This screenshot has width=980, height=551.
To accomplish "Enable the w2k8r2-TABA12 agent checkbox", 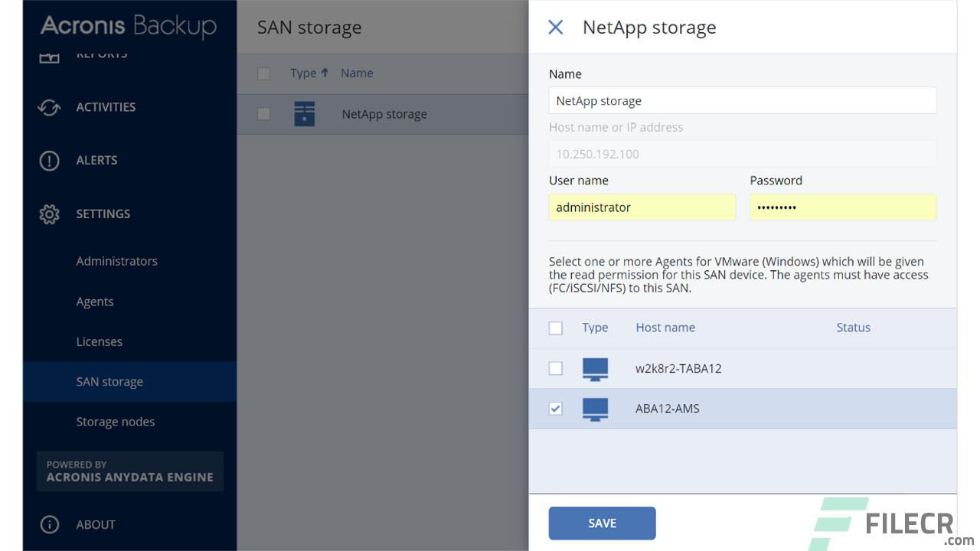I will tap(556, 369).
